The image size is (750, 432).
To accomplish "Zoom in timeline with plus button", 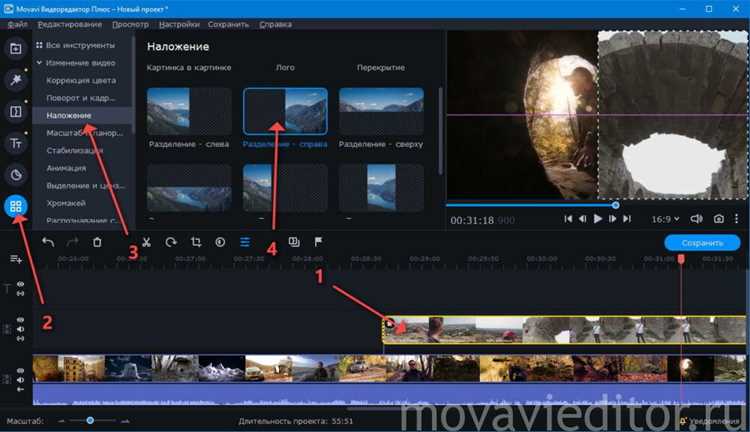I will click(125, 421).
